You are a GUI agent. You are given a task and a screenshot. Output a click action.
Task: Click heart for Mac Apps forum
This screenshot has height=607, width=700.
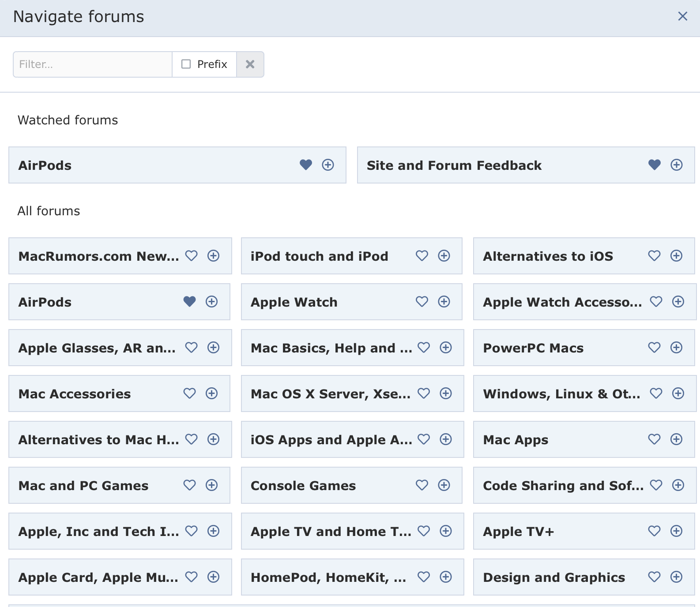point(655,439)
